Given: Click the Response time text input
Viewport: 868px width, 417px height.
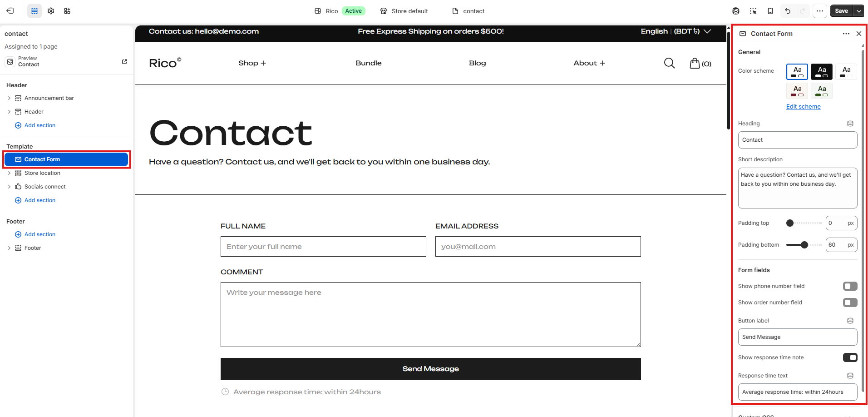Looking at the screenshot, I should (798, 392).
